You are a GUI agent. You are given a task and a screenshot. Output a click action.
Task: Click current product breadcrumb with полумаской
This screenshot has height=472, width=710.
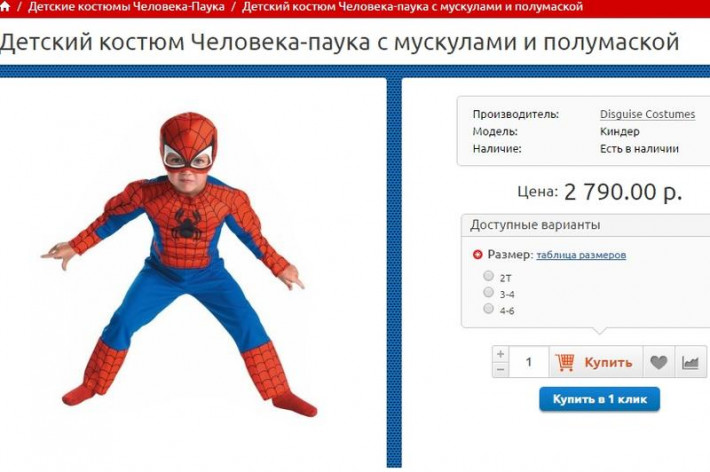tap(412, 7)
